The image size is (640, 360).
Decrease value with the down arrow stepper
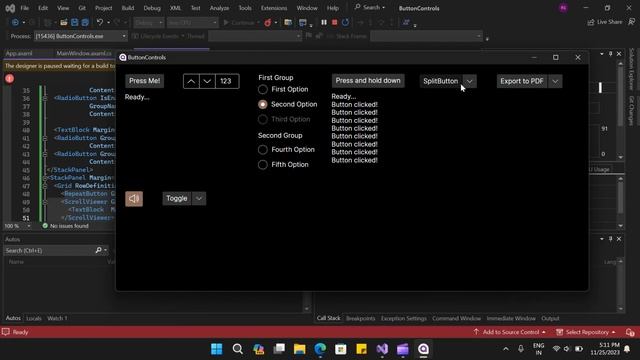[207, 81]
